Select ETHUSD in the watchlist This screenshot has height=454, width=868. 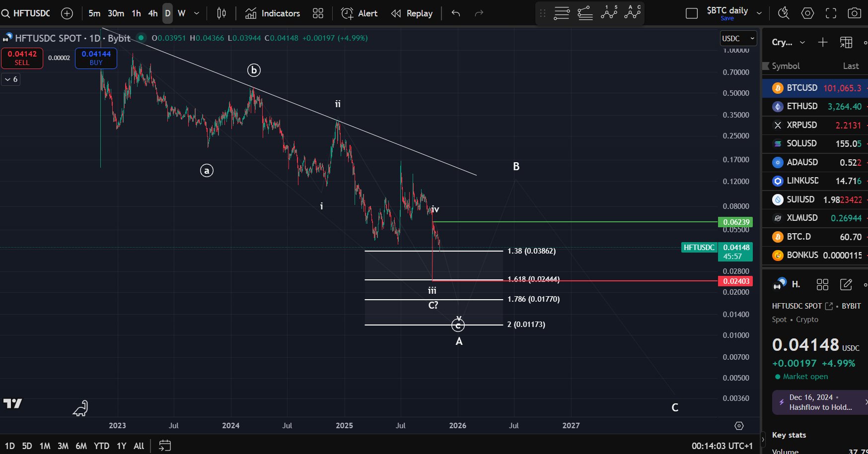click(x=815, y=106)
